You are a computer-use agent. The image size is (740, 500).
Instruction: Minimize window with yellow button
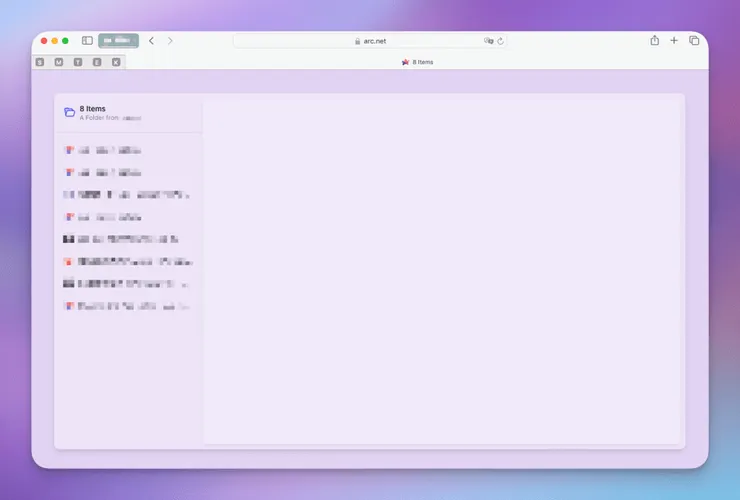pos(55,41)
